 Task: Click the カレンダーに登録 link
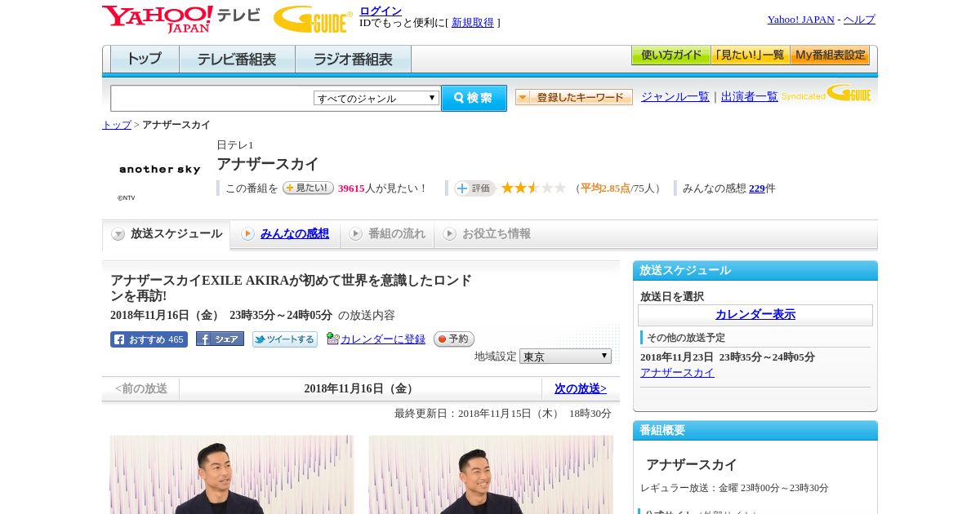point(383,339)
